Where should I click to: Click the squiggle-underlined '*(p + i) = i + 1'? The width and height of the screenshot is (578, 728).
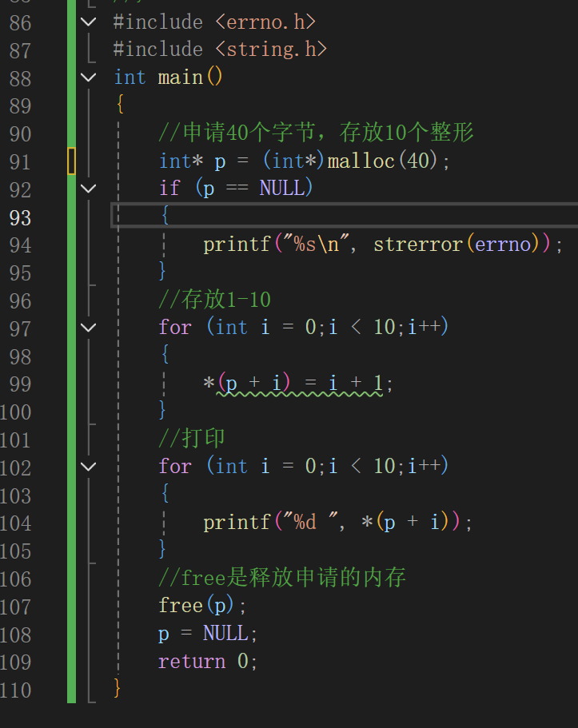click(295, 384)
